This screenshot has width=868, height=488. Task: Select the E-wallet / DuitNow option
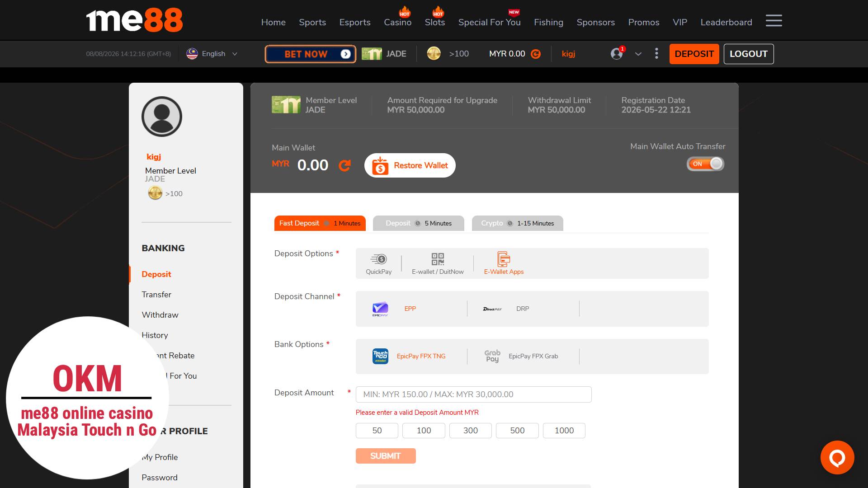438,263
